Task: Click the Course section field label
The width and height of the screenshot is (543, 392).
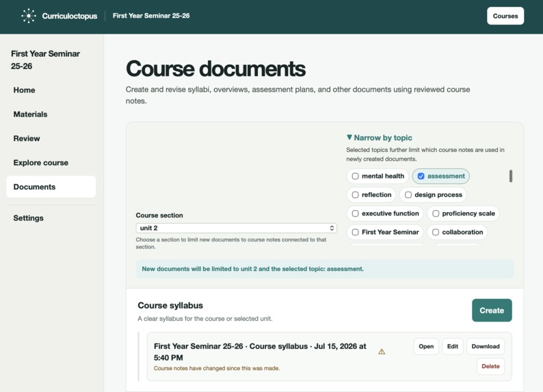Action: pos(159,215)
